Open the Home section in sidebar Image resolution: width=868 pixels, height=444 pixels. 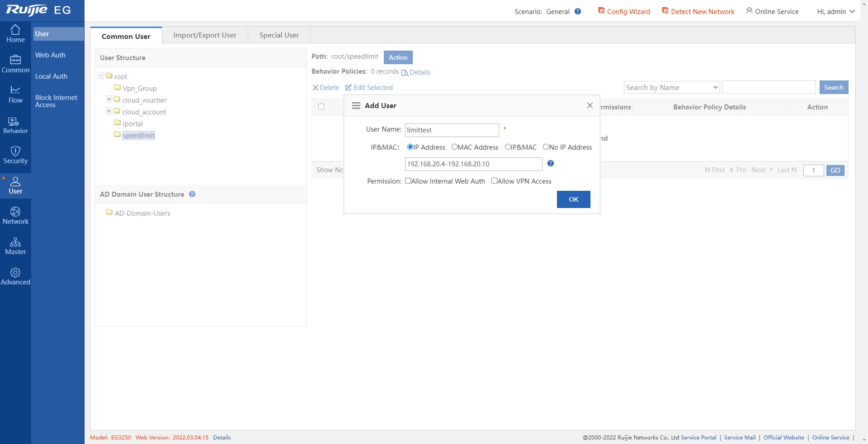click(x=15, y=34)
